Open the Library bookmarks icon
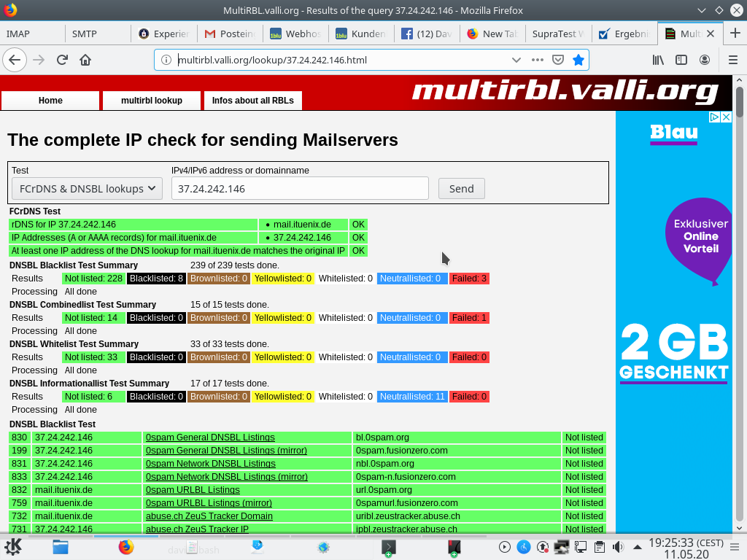 tap(658, 60)
